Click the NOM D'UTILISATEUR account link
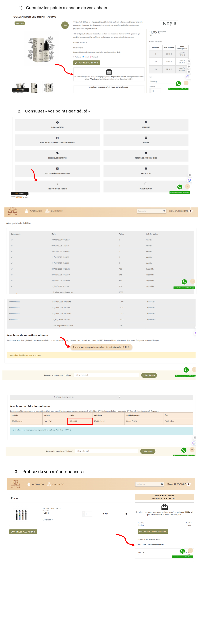 point(178,211)
